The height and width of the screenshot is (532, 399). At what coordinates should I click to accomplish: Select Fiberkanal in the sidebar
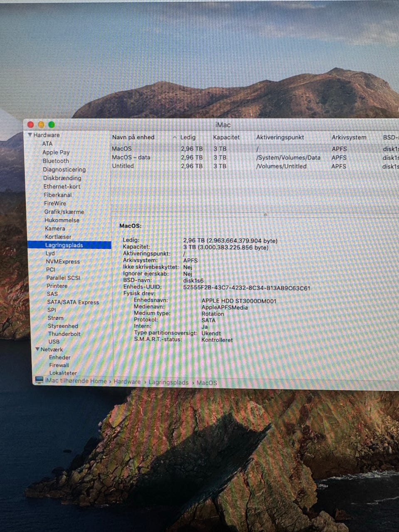(58, 195)
